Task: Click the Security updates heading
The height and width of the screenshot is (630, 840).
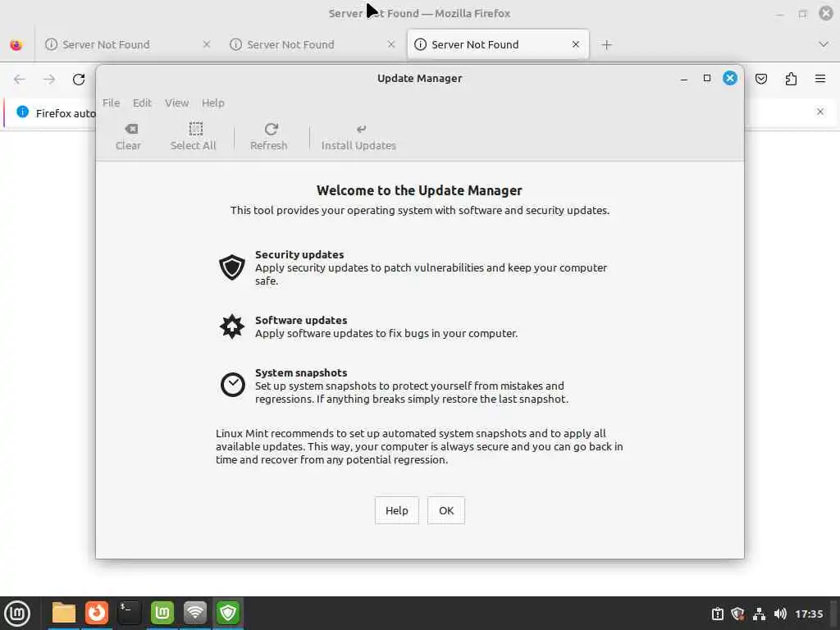Action: pyautogui.click(x=299, y=254)
